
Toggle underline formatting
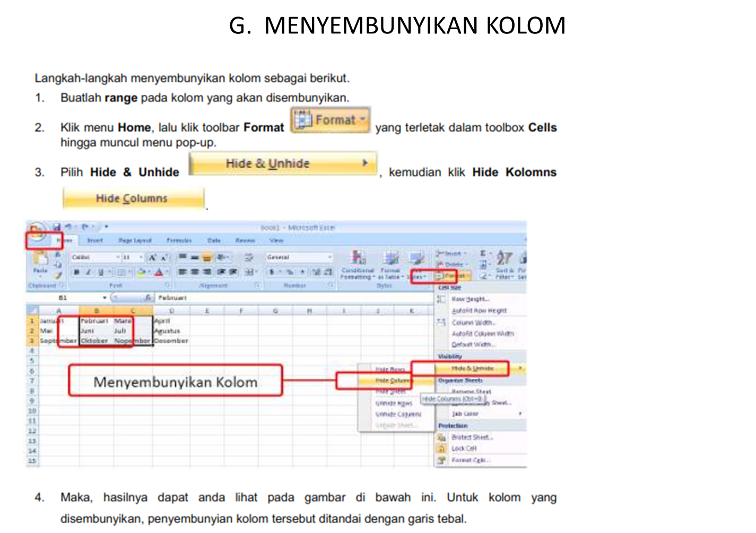[100, 271]
